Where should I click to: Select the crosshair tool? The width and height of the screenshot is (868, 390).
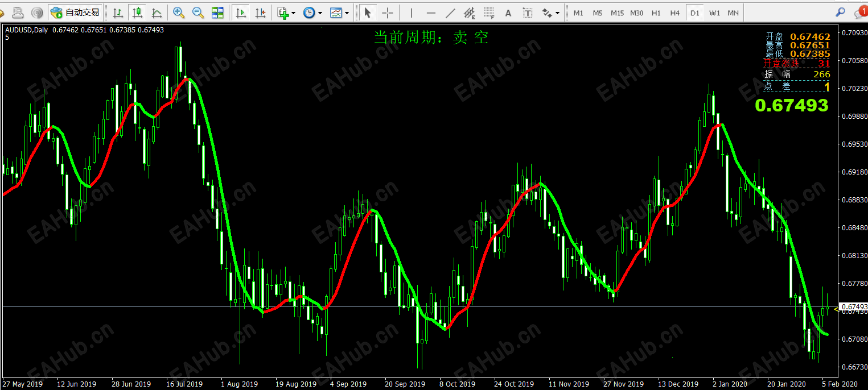tap(387, 12)
